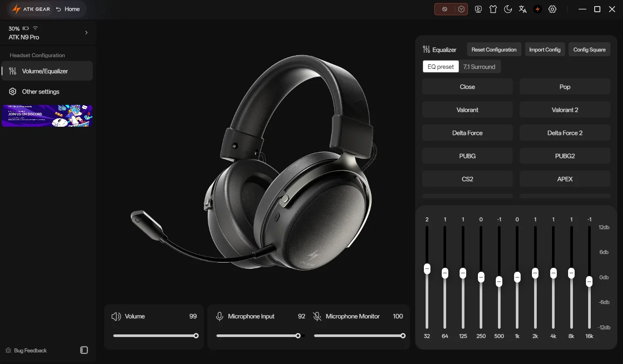Open Other settings section
Screen dimensions: 623x364
47,91
